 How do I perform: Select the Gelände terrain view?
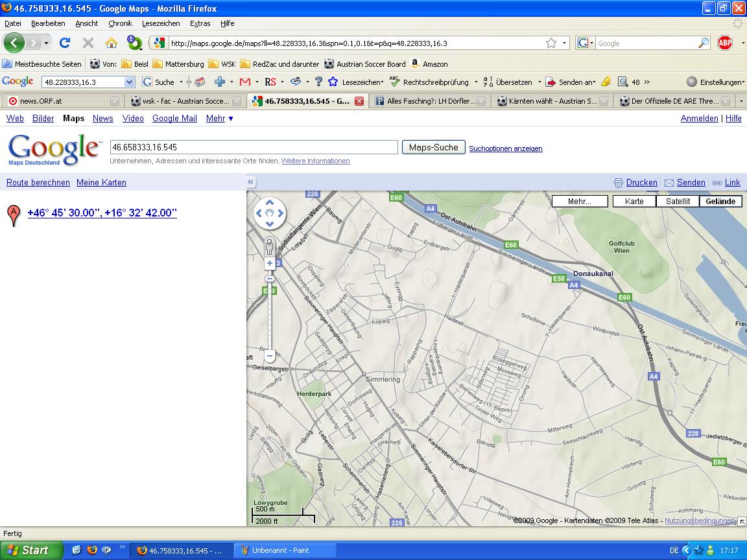point(720,202)
